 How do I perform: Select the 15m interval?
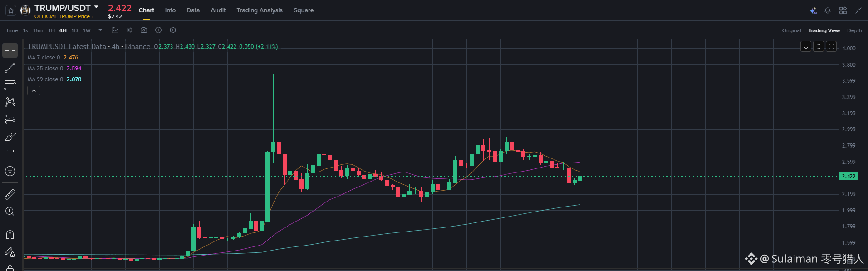38,30
